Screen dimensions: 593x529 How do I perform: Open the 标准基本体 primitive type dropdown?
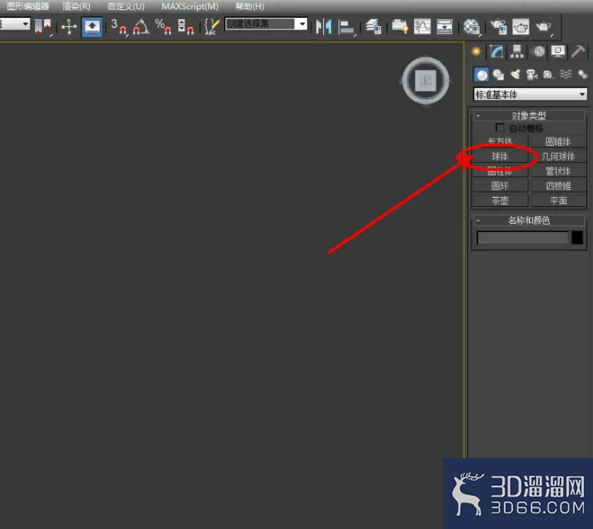(x=530, y=94)
